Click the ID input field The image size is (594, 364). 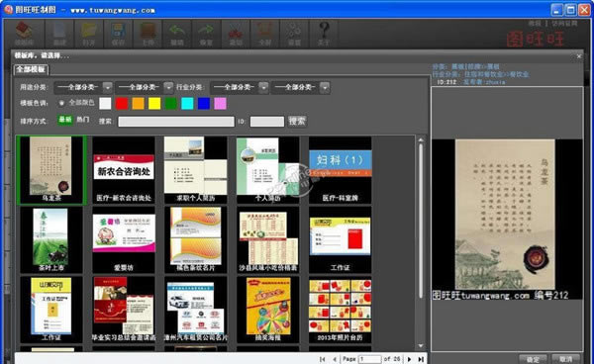(267, 122)
